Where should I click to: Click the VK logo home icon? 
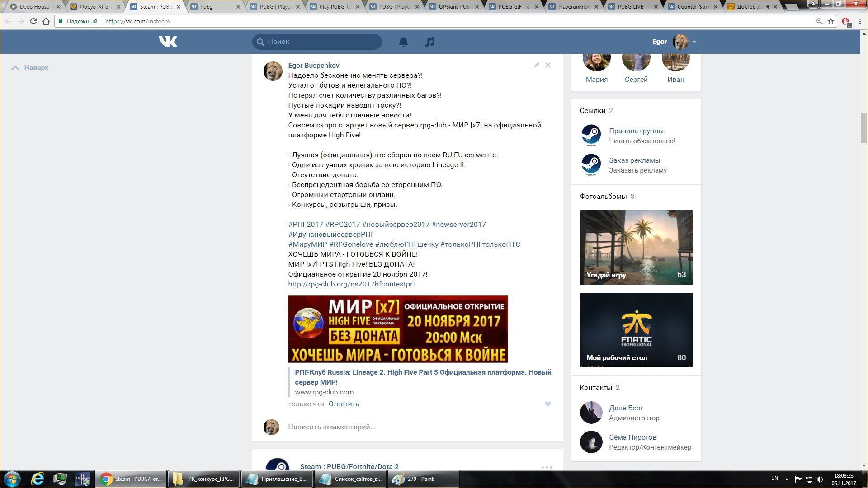click(168, 42)
